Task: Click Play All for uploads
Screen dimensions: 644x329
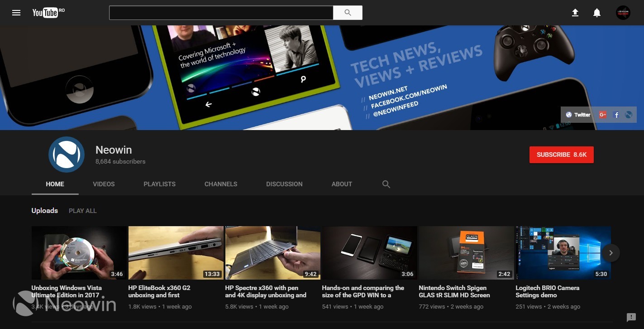Action: pyautogui.click(x=83, y=211)
